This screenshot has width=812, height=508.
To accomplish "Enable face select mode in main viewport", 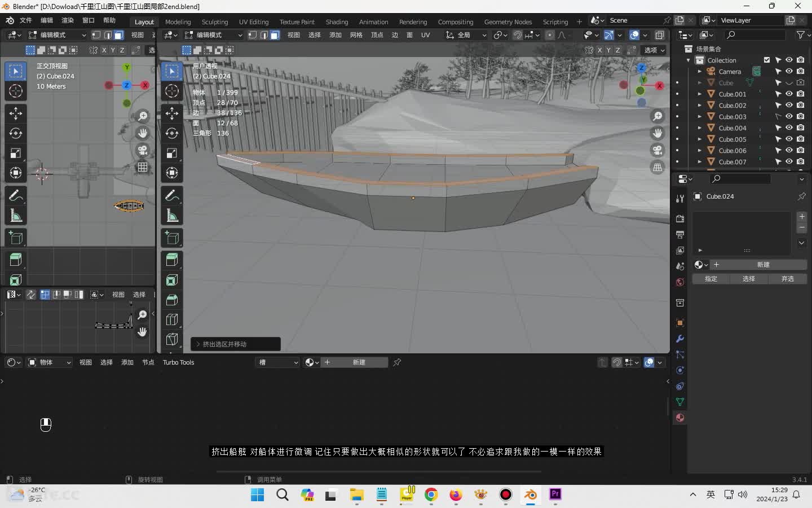I will [x=275, y=35].
